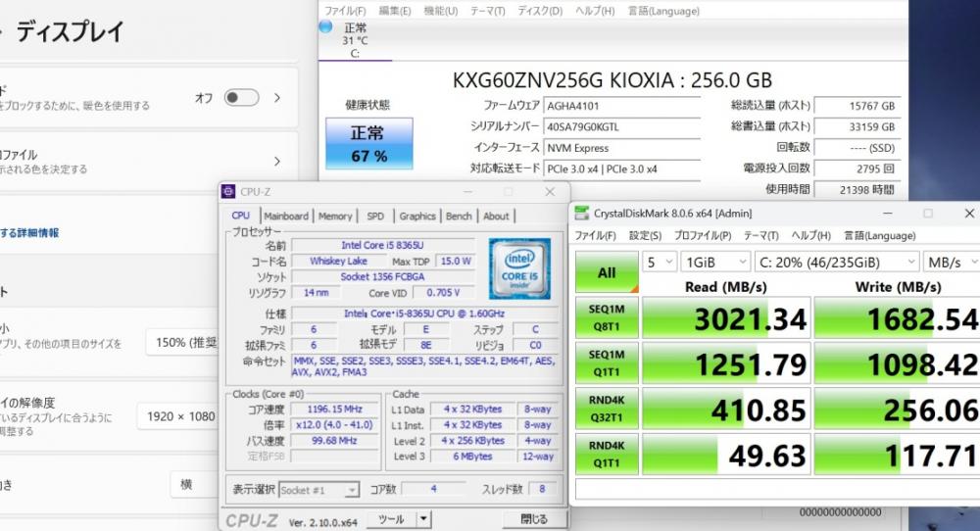
Task: Click the All benchmark button in CrystalDiskMark
Action: pos(607,271)
